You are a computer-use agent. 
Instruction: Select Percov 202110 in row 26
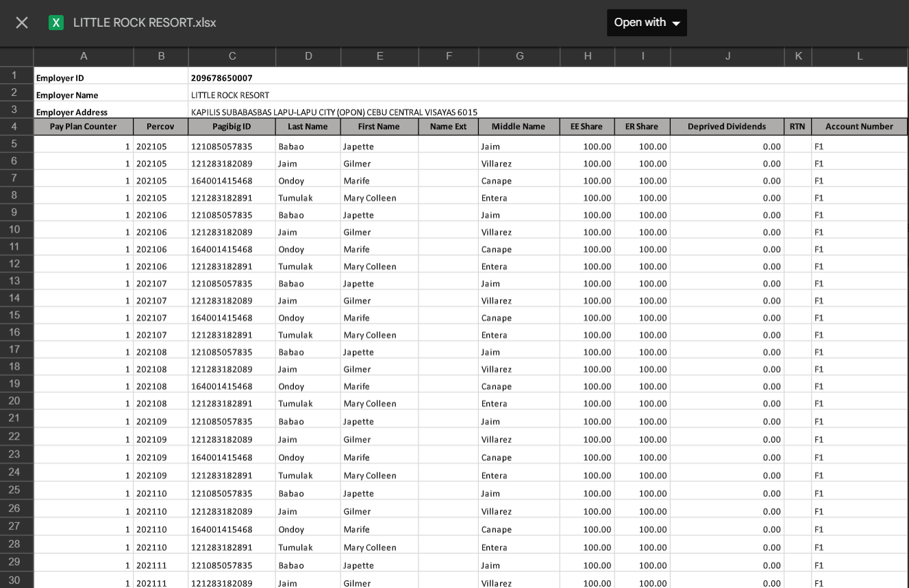161,509
